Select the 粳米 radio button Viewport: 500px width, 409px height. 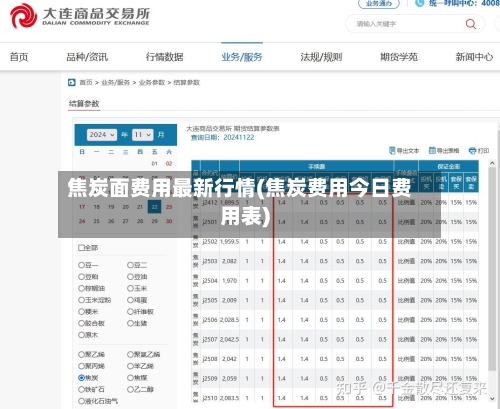tap(81, 312)
